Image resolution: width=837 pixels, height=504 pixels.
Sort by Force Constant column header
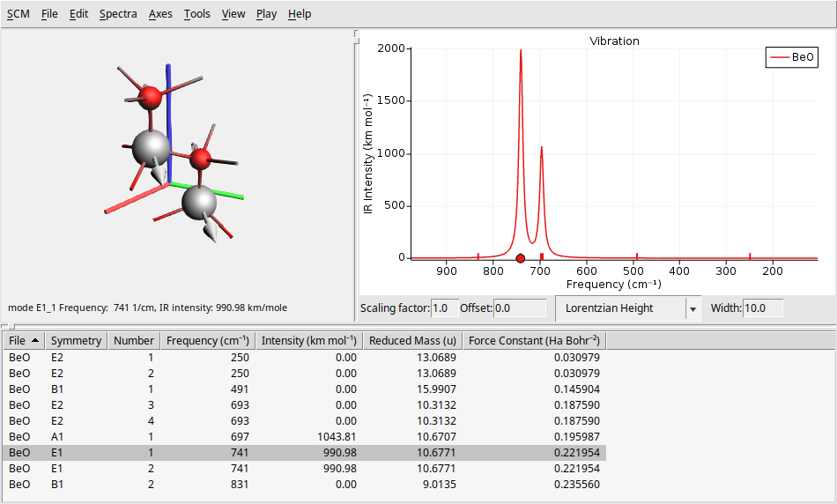point(534,341)
